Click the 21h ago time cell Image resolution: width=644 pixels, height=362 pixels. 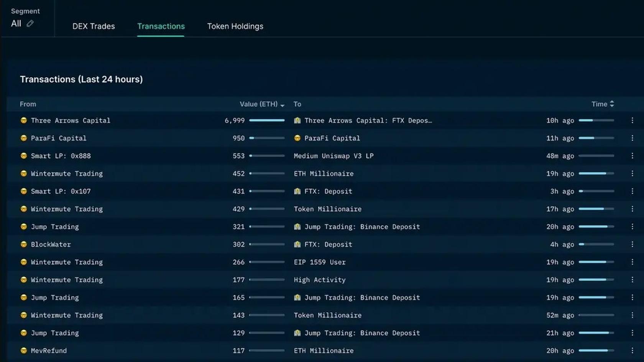pyautogui.click(x=560, y=333)
